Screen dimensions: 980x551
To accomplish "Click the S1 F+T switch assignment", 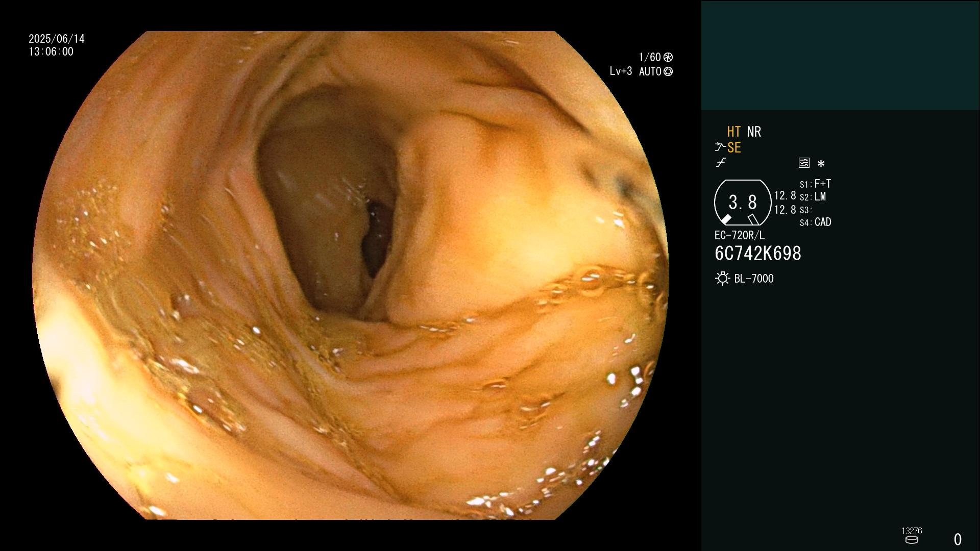I will (815, 184).
